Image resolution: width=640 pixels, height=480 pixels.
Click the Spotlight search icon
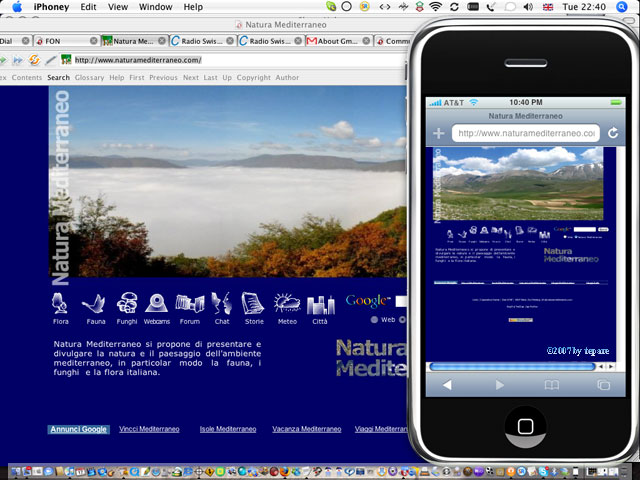[622, 7]
